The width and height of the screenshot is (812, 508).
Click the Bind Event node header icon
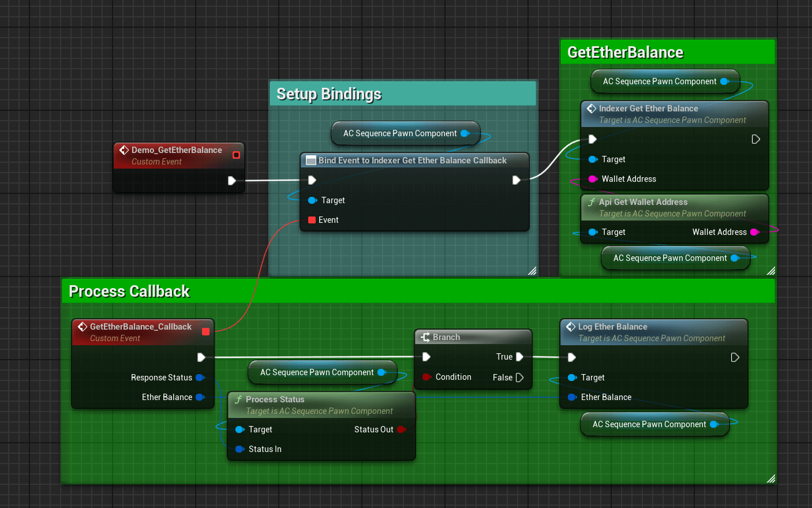[x=311, y=160]
